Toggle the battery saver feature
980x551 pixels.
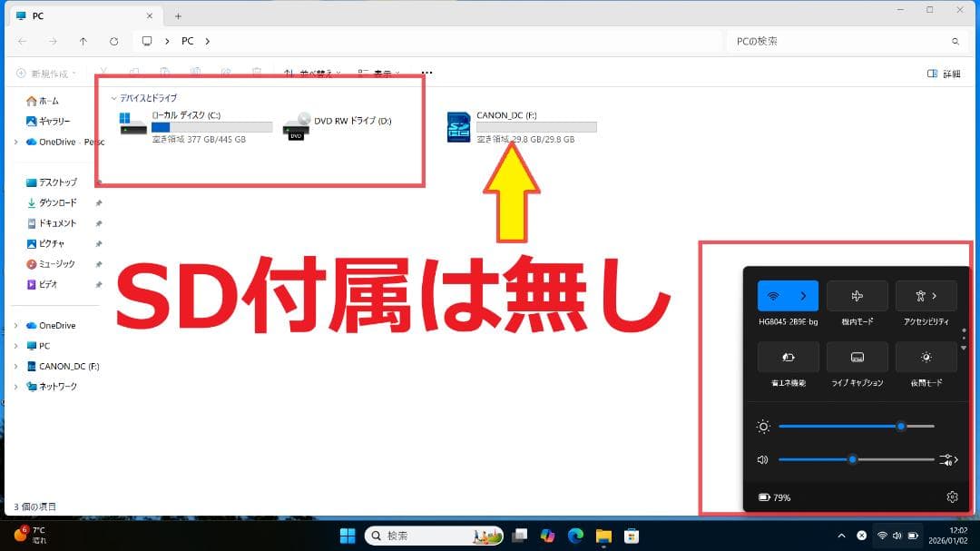789,357
